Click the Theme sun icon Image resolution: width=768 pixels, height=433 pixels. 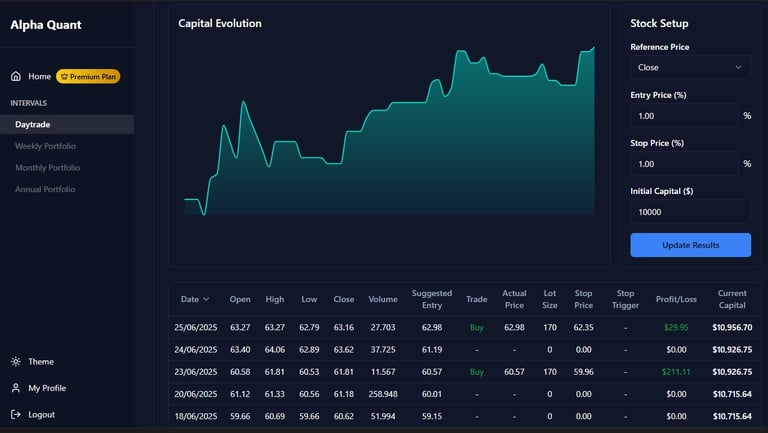click(x=16, y=362)
